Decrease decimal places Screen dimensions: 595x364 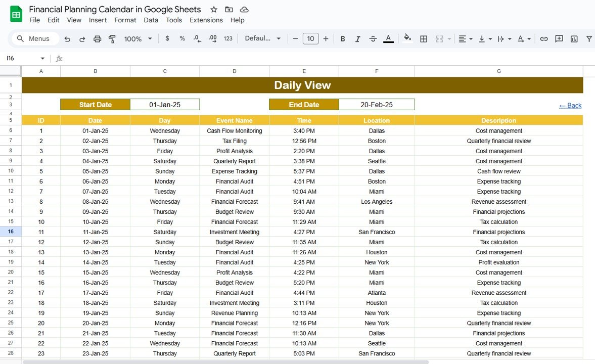(197, 38)
